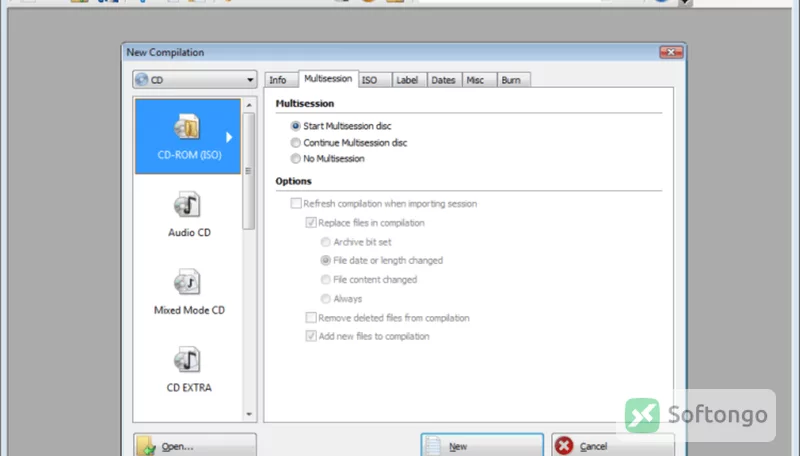Click the compilation list scroll-up arrow
800x456 pixels.
pyautogui.click(x=249, y=105)
